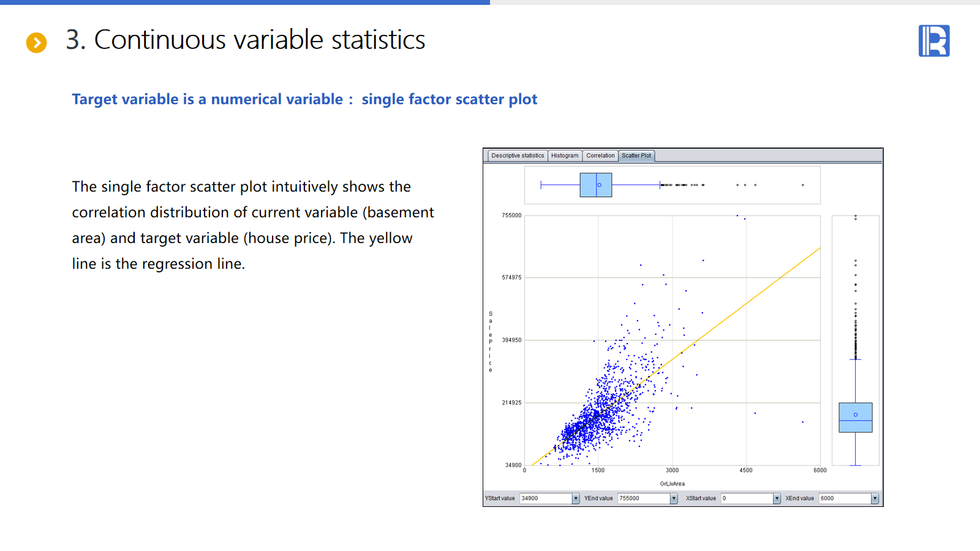Click the mean circle in the right box plot

click(x=856, y=414)
